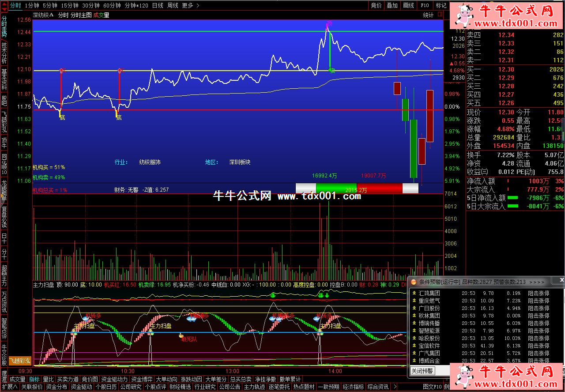This screenshot has width=565, height=392.
Task: Click the 图文F10 button at bottom right
Action: (433, 387)
